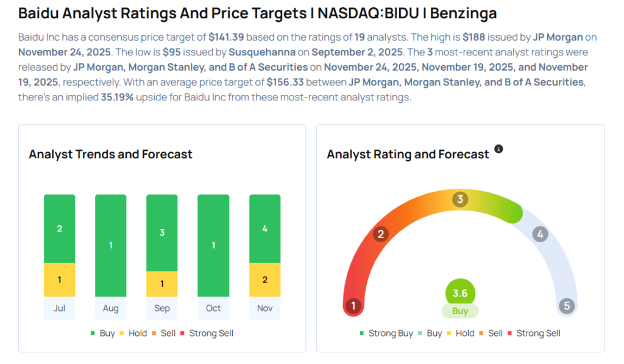Toggle the Sell legend item under the rating gauge
The width and height of the screenshot is (624, 364).
click(x=491, y=334)
